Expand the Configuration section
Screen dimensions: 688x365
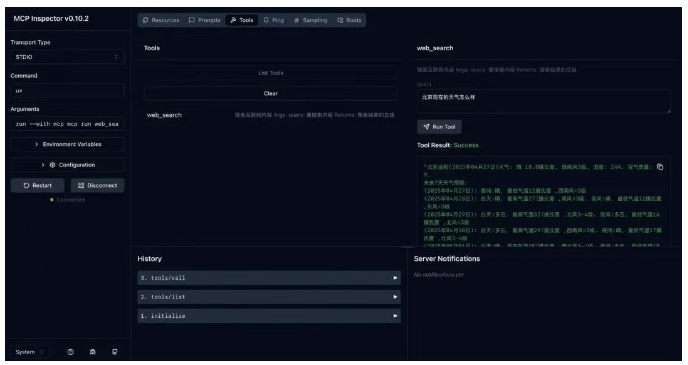click(x=67, y=165)
